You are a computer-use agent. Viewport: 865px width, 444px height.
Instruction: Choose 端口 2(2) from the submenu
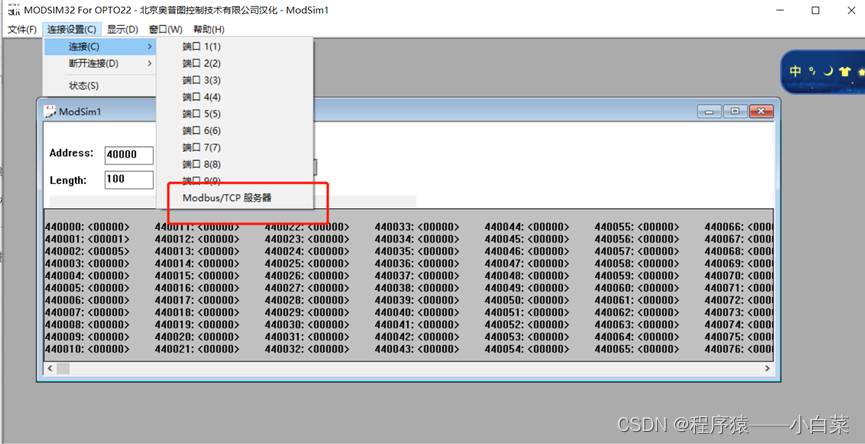(235, 63)
